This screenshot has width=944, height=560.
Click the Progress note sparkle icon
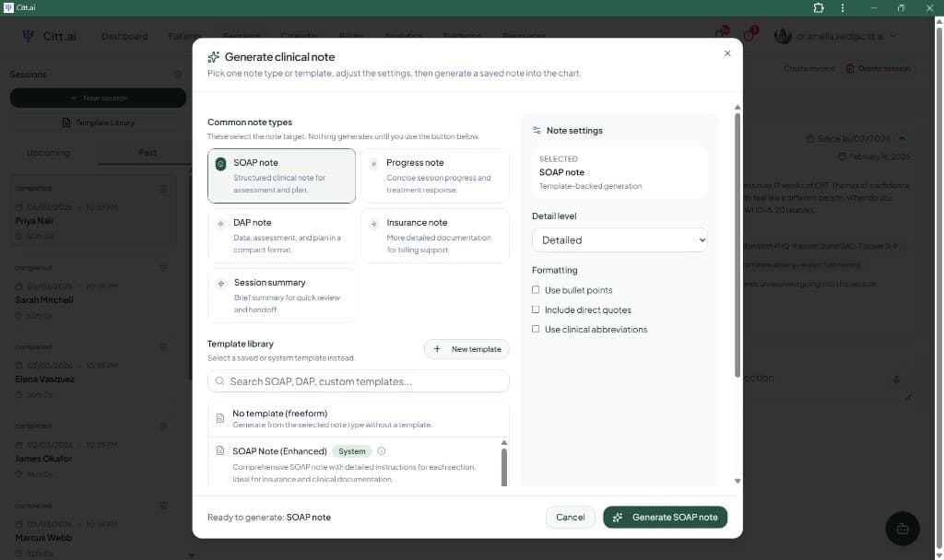coord(374,164)
